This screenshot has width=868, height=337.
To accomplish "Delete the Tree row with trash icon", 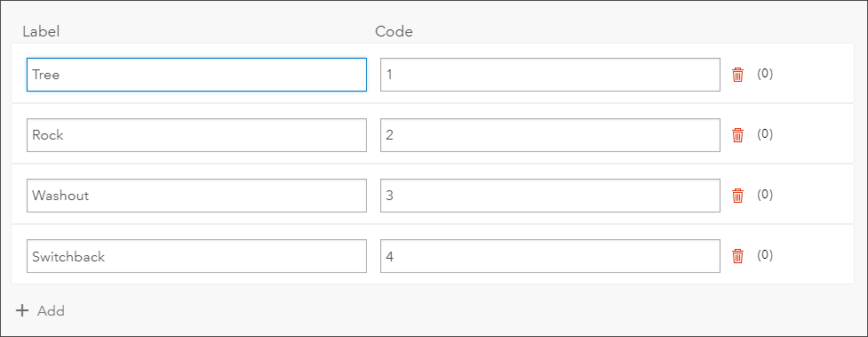I will point(737,75).
